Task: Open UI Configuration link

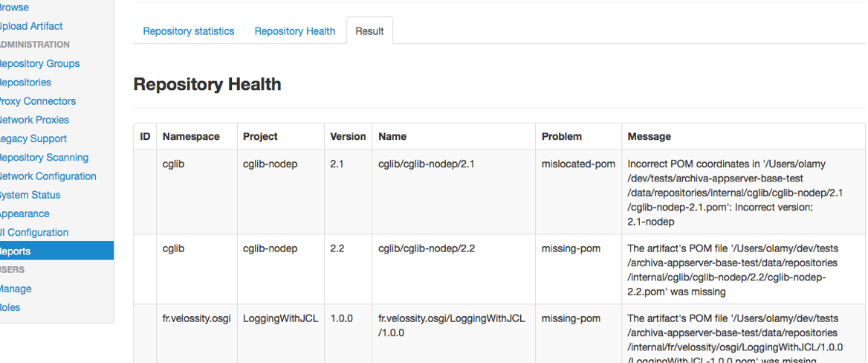Action: point(34,233)
